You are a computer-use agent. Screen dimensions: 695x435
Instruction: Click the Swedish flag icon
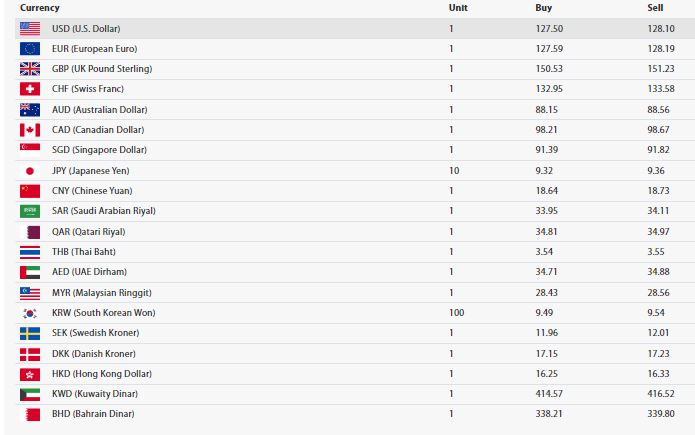point(30,333)
